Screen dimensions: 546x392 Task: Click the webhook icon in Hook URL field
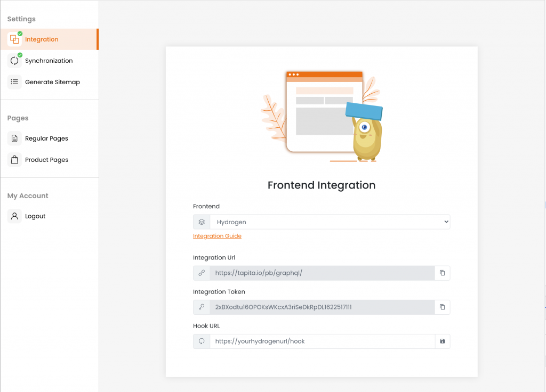(202, 341)
